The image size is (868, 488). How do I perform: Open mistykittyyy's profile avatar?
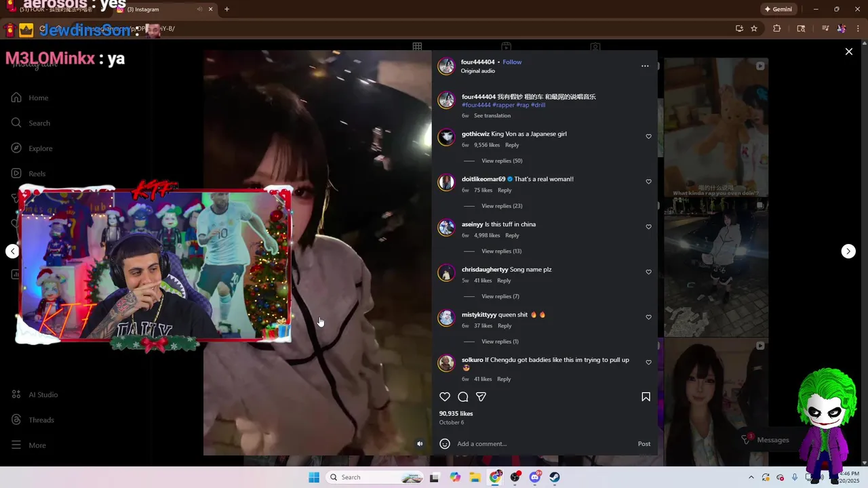(446, 318)
